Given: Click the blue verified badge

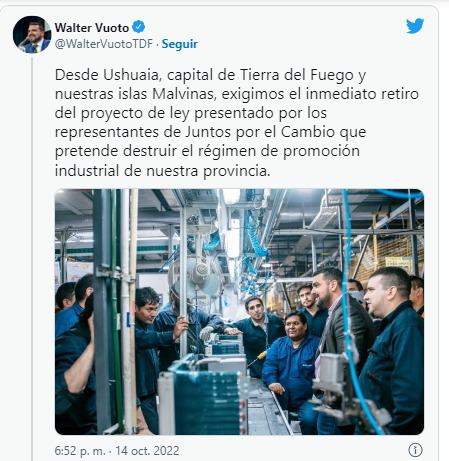Looking at the screenshot, I should (x=139, y=27).
